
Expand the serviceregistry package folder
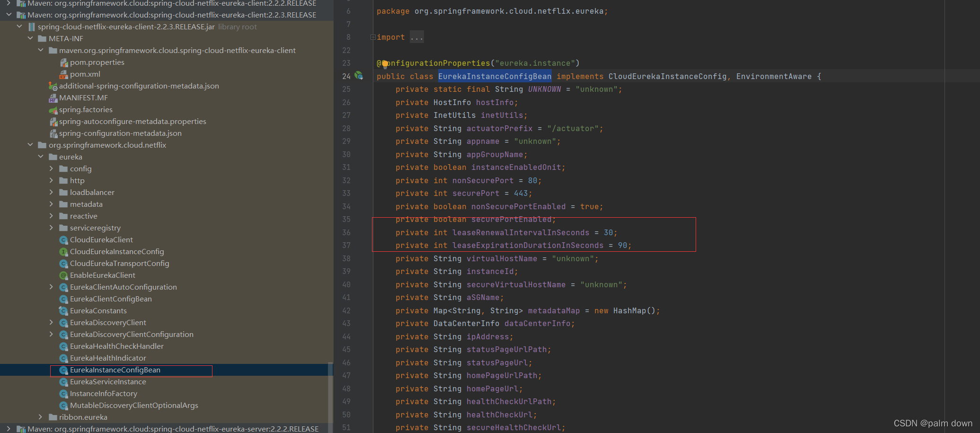point(51,228)
